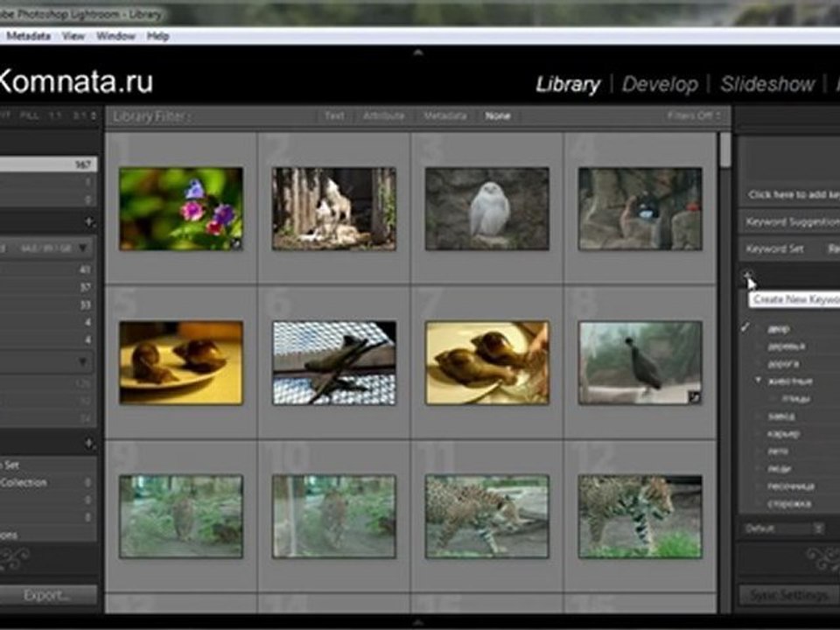
Task: Set navigator zoom to FILL
Action: (x=29, y=115)
